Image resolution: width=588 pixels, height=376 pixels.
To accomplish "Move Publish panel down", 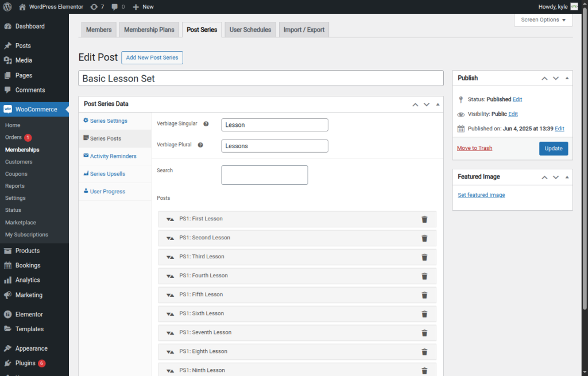I will coord(555,78).
